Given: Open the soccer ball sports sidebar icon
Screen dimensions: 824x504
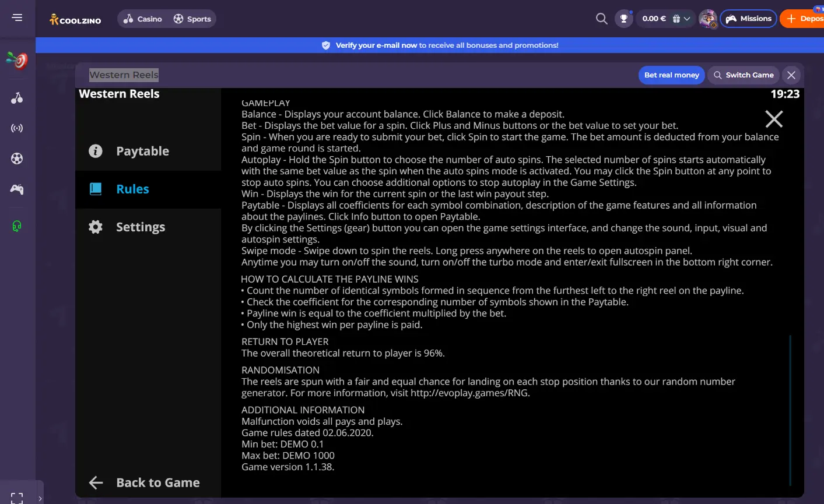Looking at the screenshot, I should 17,158.
